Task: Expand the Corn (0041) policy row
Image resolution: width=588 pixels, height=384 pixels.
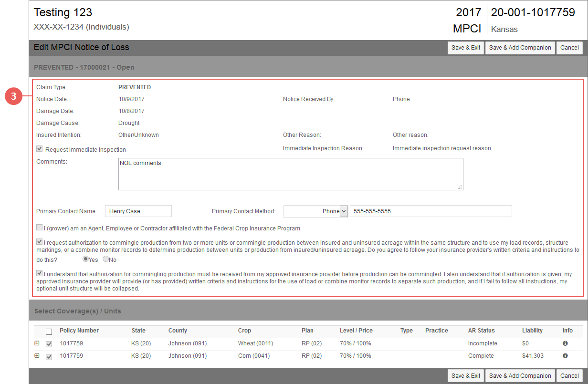Action: tap(37, 355)
